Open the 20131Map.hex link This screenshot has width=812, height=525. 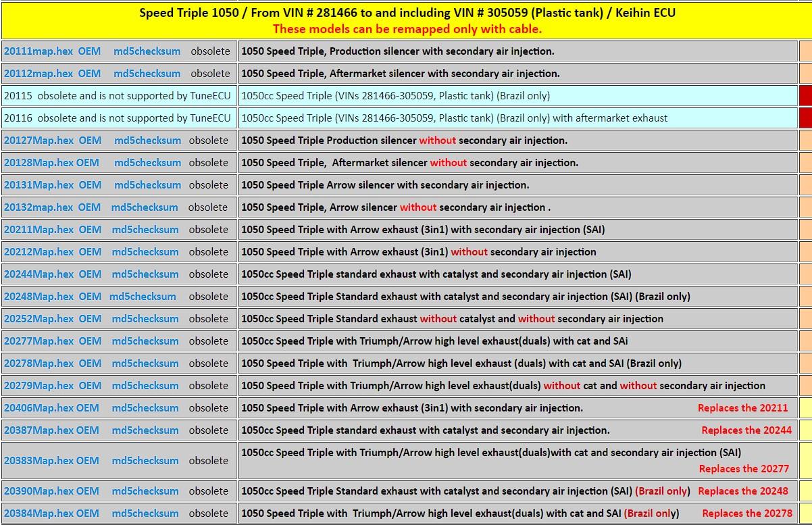pyautogui.click(x=39, y=184)
